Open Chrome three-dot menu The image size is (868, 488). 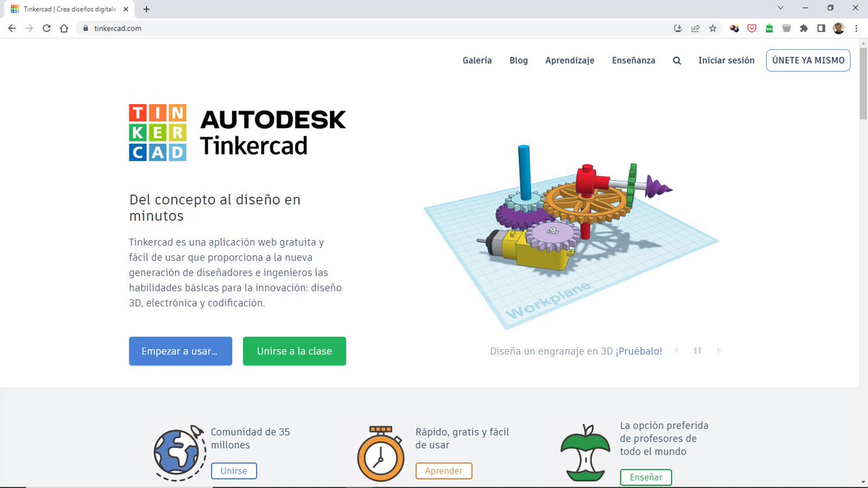(x=856, y=28)
